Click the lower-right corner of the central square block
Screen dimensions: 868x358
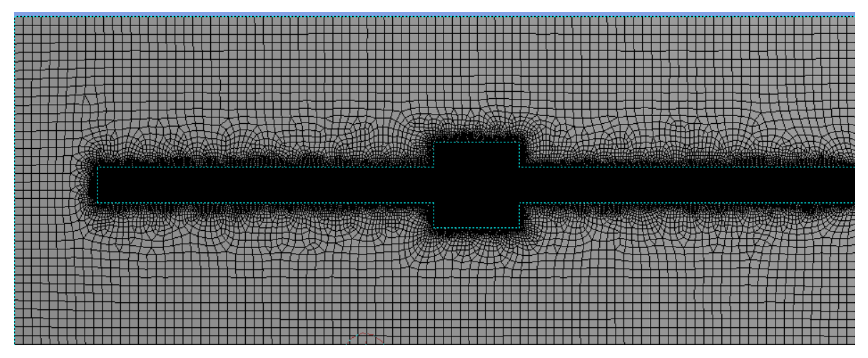coord(519,228)
